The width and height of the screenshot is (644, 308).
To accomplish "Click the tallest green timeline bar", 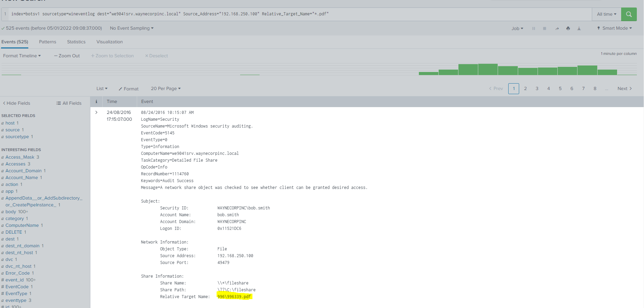I will point(488,69).
